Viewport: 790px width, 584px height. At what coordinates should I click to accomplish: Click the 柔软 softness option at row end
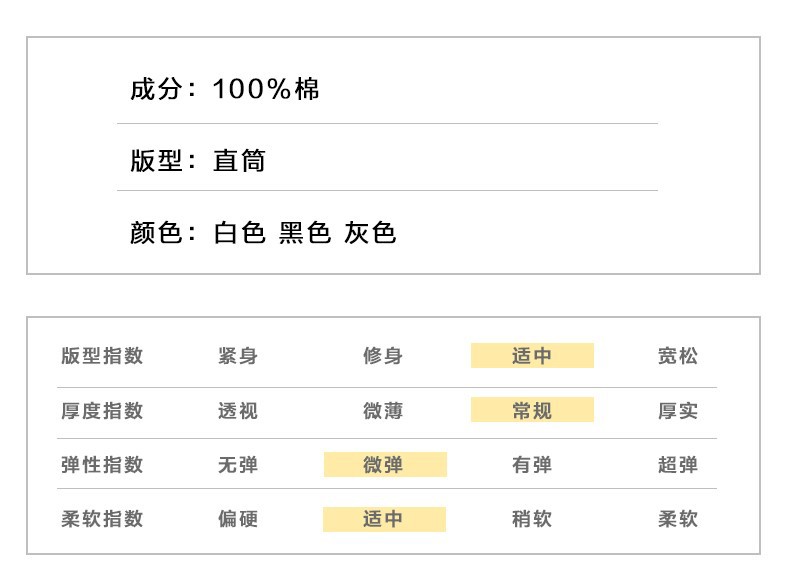[678, 519]
